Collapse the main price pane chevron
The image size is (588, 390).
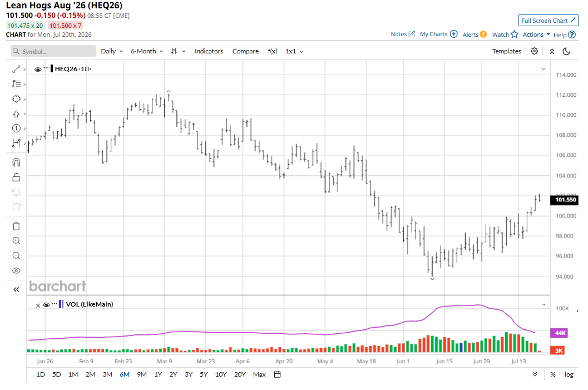(543, 69)
